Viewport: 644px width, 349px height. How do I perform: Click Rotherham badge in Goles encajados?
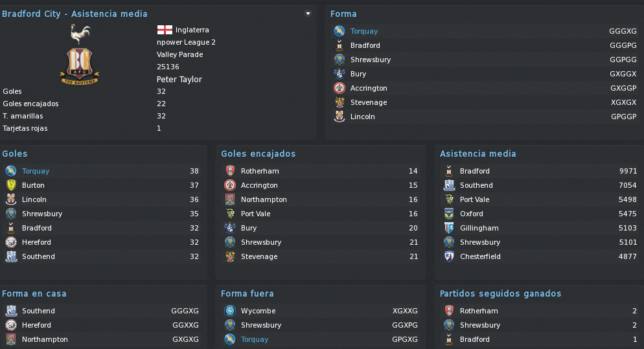coord(230,171)
